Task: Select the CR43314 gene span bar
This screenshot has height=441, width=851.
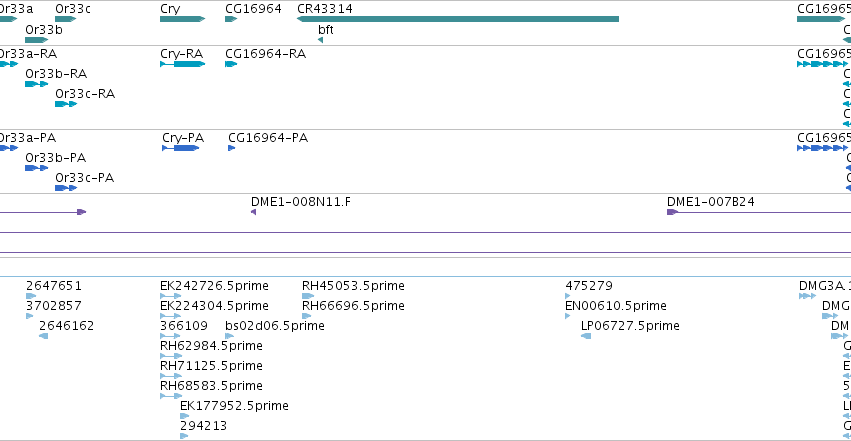Action: click(458, 19)
